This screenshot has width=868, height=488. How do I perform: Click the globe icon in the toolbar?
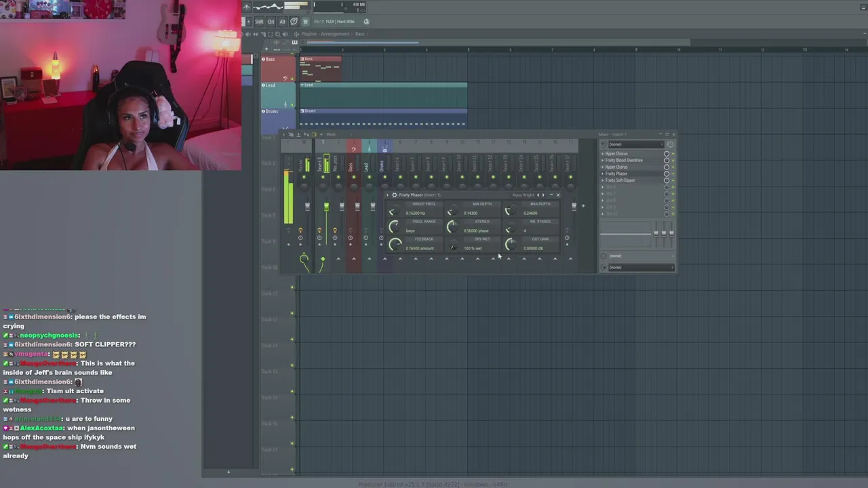pyautogui.click(x=367, y=22)
